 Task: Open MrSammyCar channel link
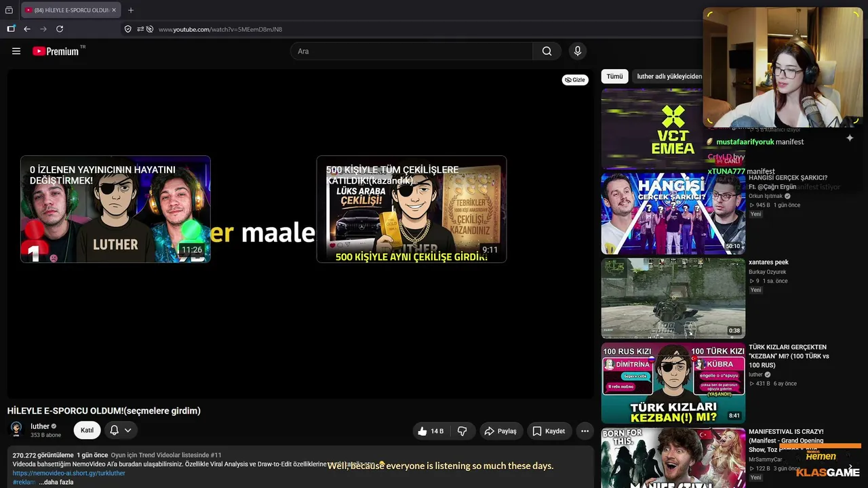click(x=766, y=460)
